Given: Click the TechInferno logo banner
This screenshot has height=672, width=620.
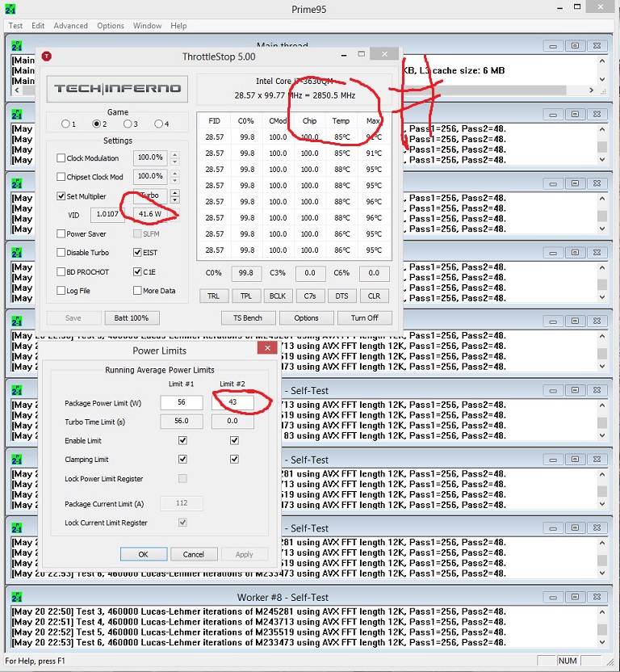Looking at the screenshot, I should coord(117,89).
